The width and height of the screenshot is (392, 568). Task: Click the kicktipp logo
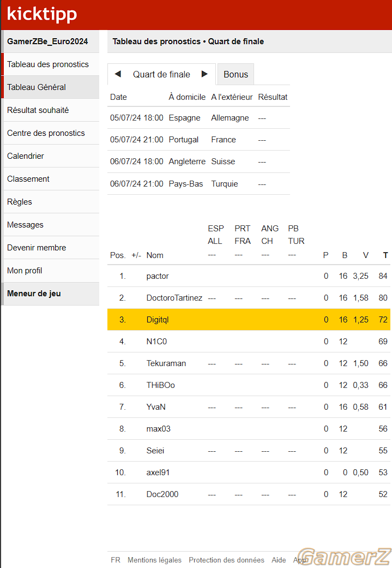(x=42, y=15)
